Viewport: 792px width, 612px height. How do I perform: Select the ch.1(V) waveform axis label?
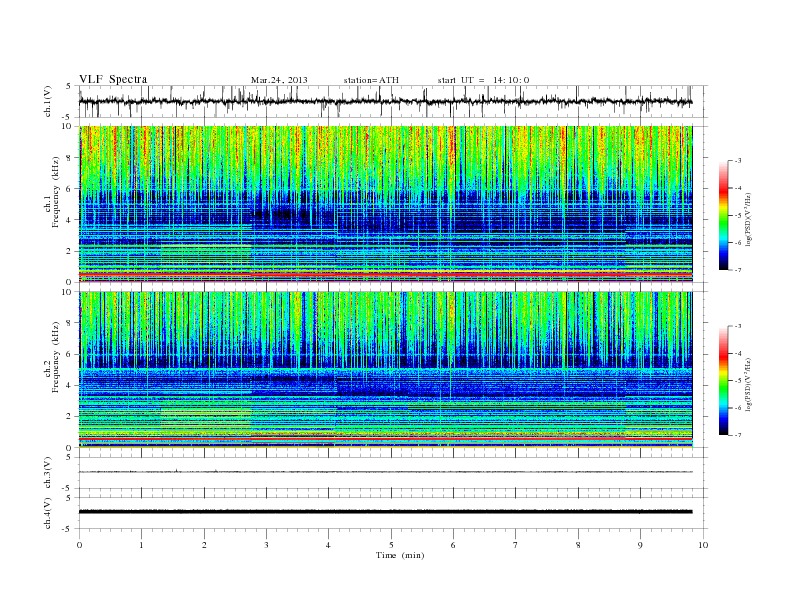[x=48, y=101]
